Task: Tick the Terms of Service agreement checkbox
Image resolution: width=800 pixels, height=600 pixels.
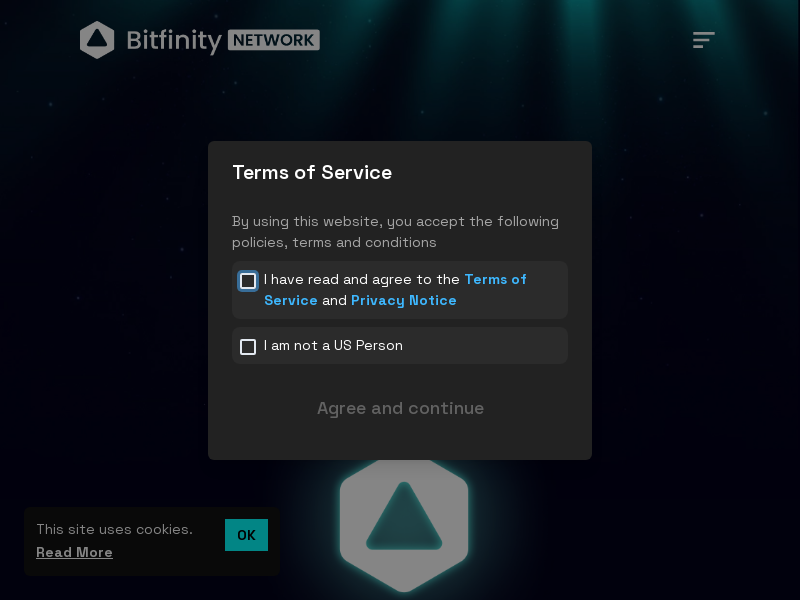Action: click(248, 281)
